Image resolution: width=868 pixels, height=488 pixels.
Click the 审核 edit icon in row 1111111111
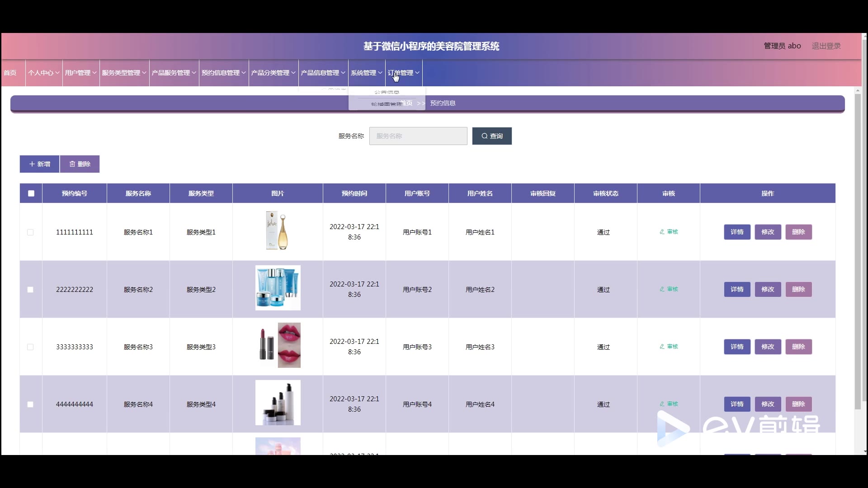pos(662,232)
